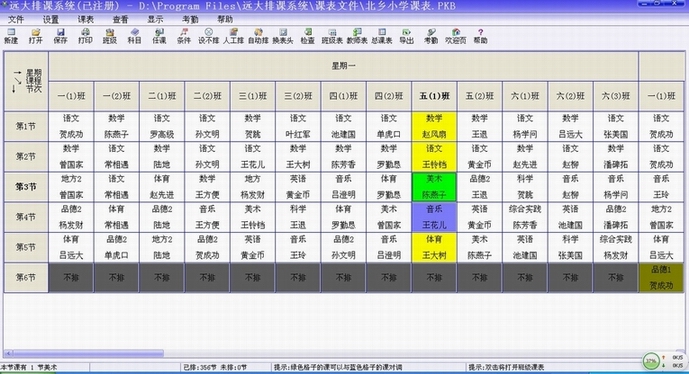Image resolution: width=689 pixels, height=374 pixels.
Task: Open the 欢迎页 (Welcome page) icon
Action: 456,36
